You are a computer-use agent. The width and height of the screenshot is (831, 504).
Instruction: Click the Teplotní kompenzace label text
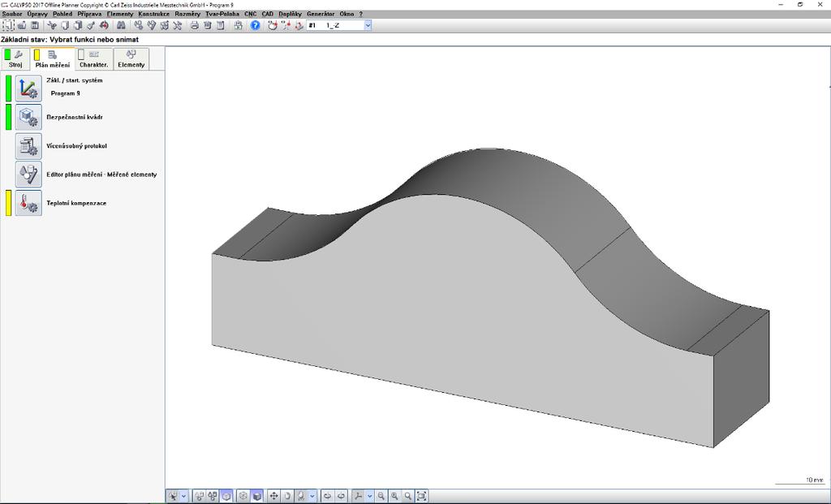(x=76, y=203)
